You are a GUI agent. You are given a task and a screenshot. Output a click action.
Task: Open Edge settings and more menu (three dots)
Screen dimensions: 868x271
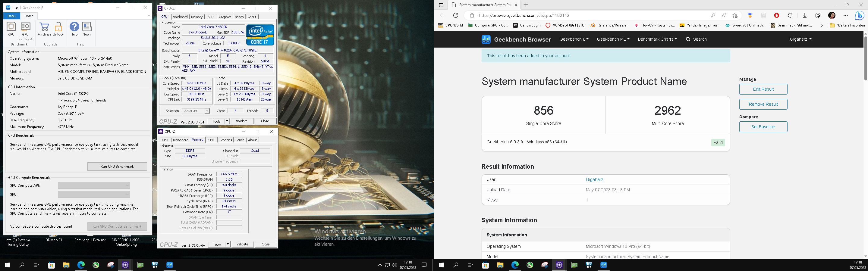click(x=845, y=15)
